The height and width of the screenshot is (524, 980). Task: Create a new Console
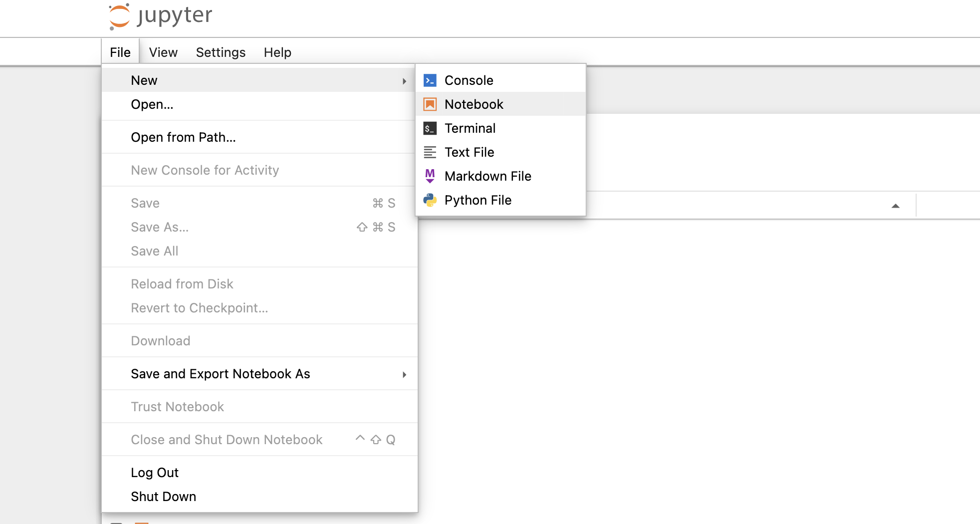tap(500, 80)
